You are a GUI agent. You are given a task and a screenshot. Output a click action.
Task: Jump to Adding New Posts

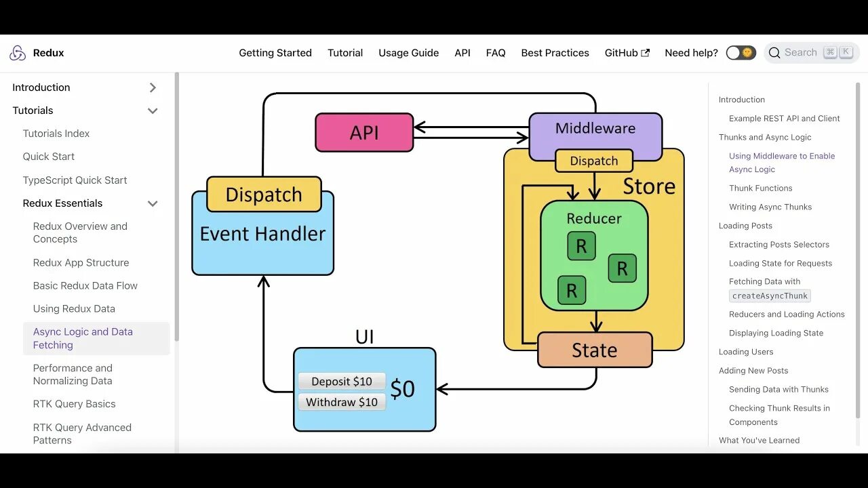click(x=753, y=371)
